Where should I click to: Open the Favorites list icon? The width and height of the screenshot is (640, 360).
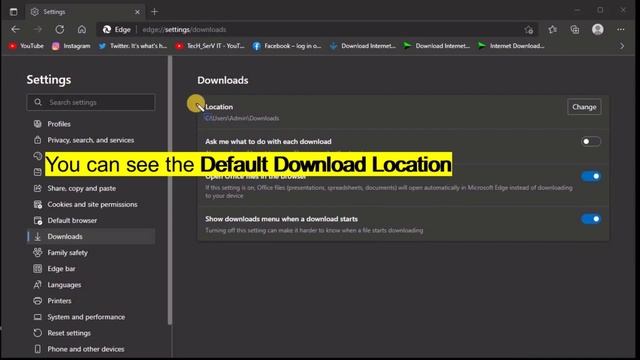552,29
